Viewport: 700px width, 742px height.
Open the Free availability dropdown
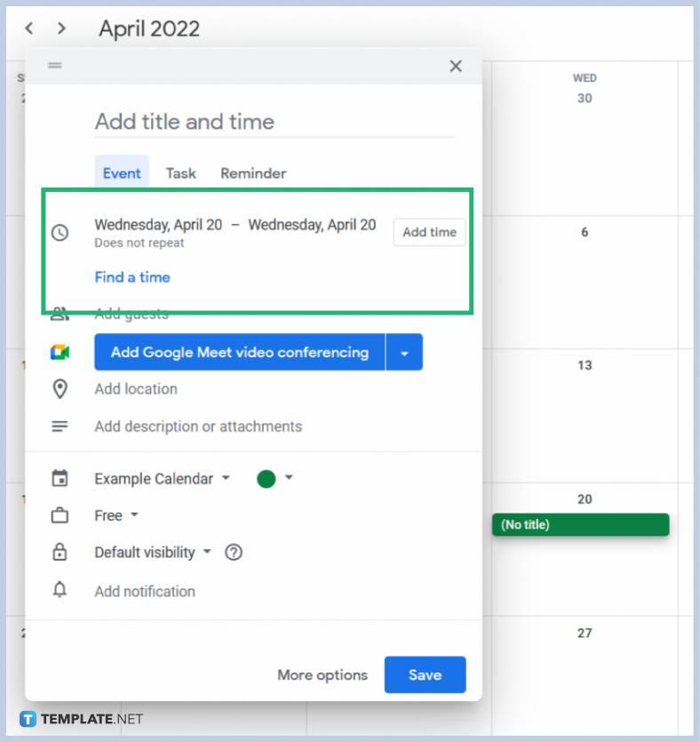click(x=112, y=515)
